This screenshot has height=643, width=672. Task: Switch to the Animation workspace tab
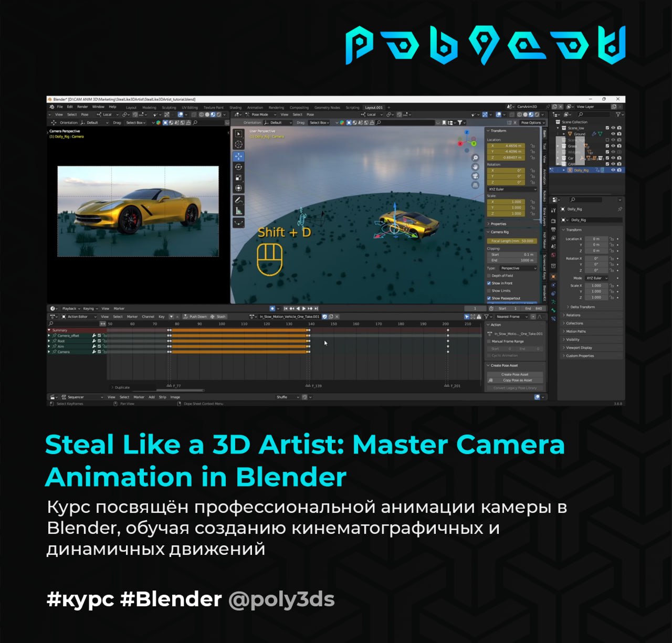coord(255,108)
